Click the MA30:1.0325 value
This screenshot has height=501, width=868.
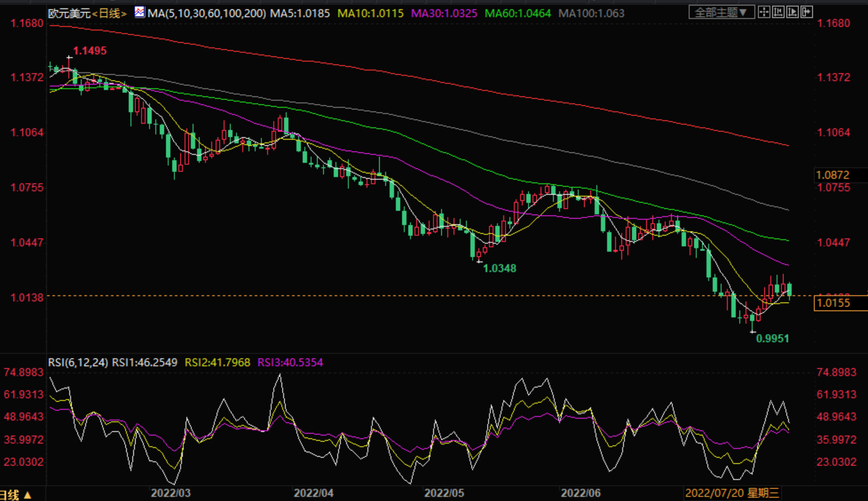click(x=444, y=13)
